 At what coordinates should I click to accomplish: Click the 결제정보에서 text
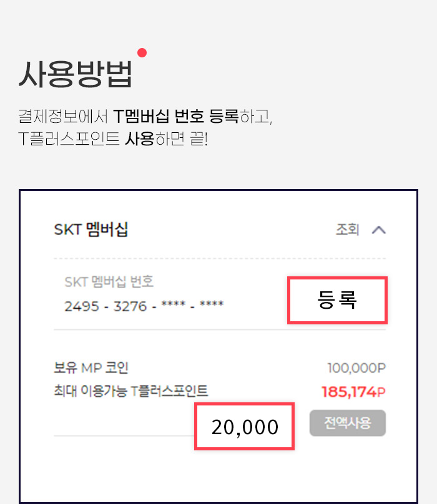[64, 116]
